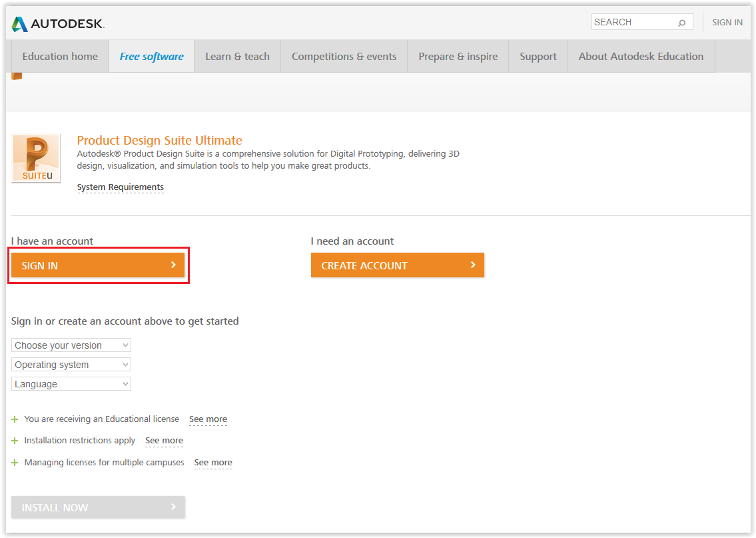Viewport: 756px width, 538px height.
Task: Click Product Design Suite Ultimate title
Action: coord(160,141)
